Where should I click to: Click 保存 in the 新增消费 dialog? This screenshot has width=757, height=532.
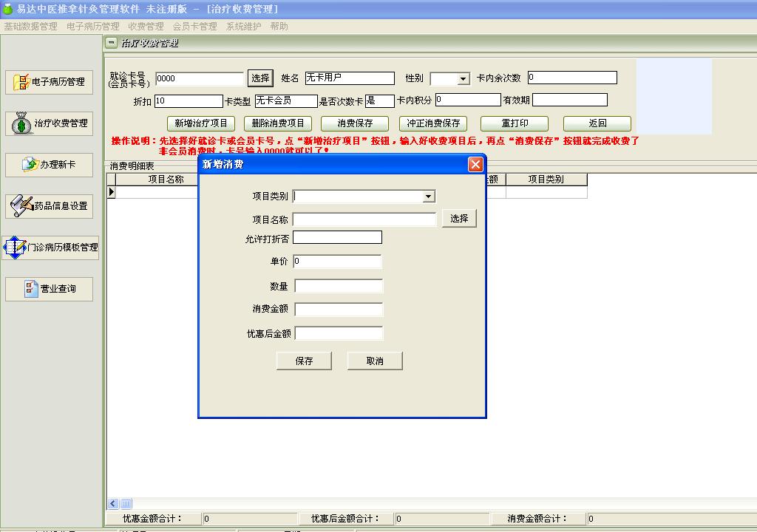pyautogui.click(x=304, y=361)
